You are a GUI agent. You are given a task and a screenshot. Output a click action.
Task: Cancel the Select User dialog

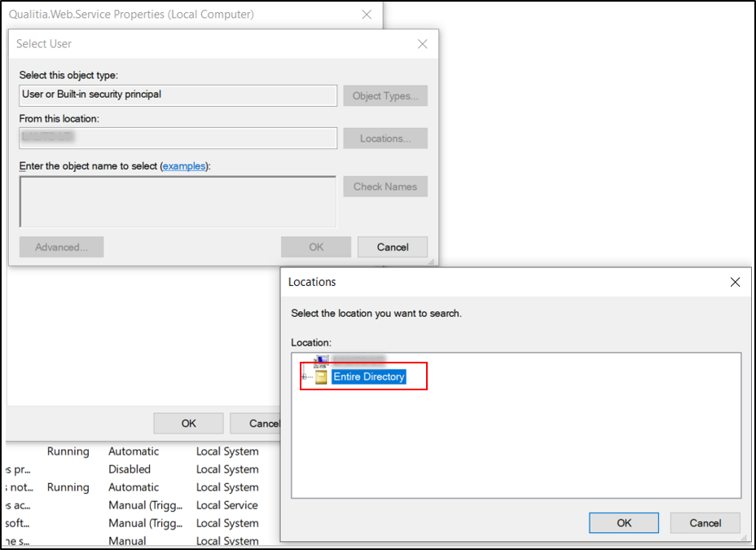[x=393, y=247]
